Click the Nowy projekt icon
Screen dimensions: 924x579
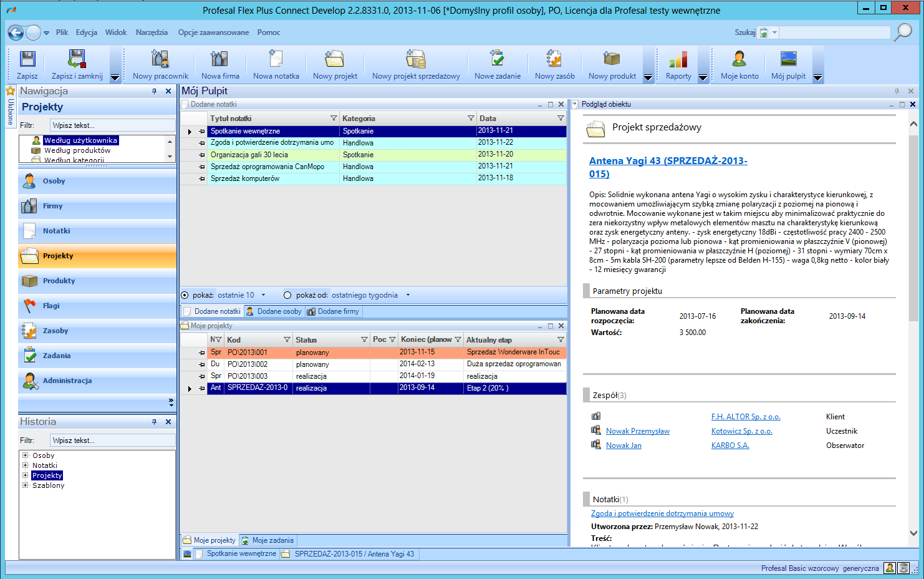click(335, 59)
